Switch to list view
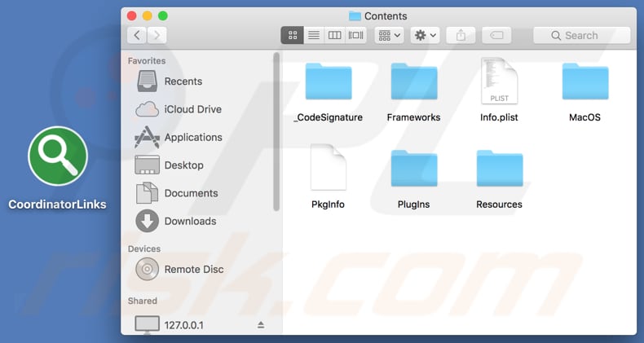 (314, 35)
